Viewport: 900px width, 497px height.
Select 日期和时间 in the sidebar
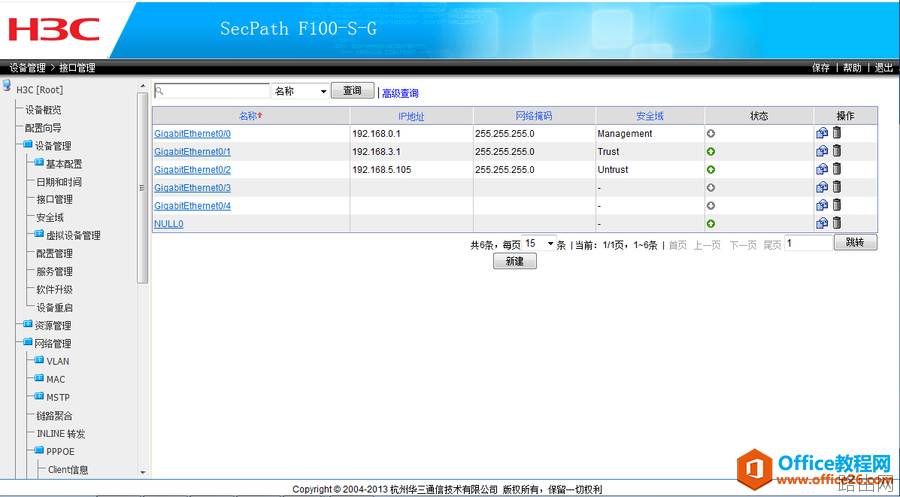(x=59, y=182)
